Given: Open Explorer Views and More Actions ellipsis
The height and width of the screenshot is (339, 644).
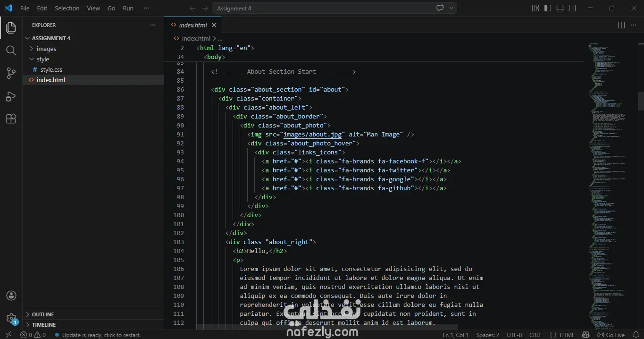Looking at the screenshot, I should [152, 25].
